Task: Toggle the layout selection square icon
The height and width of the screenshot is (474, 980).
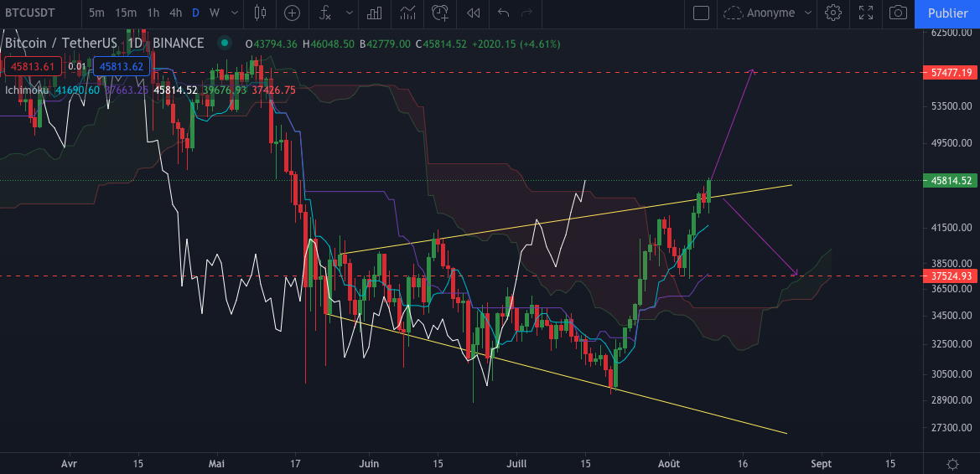Action: 702,13
